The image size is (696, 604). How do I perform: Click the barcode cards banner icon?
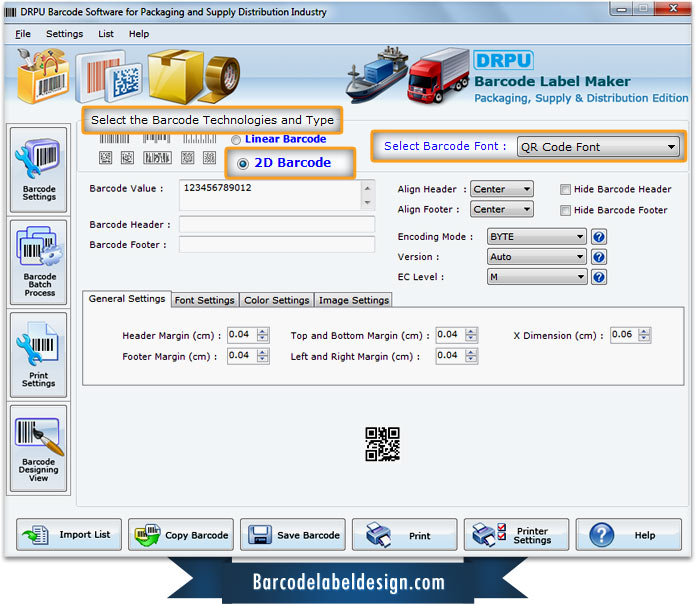[x=109, y=76]
